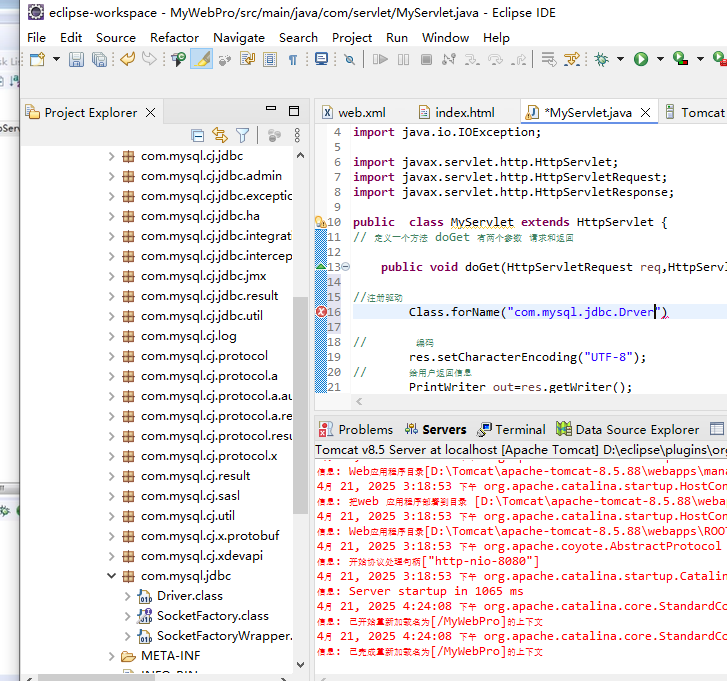Toggle Show Whitespace Characters pilcrow button
This screenshot has height=681, width=727.
coord(293,60)
